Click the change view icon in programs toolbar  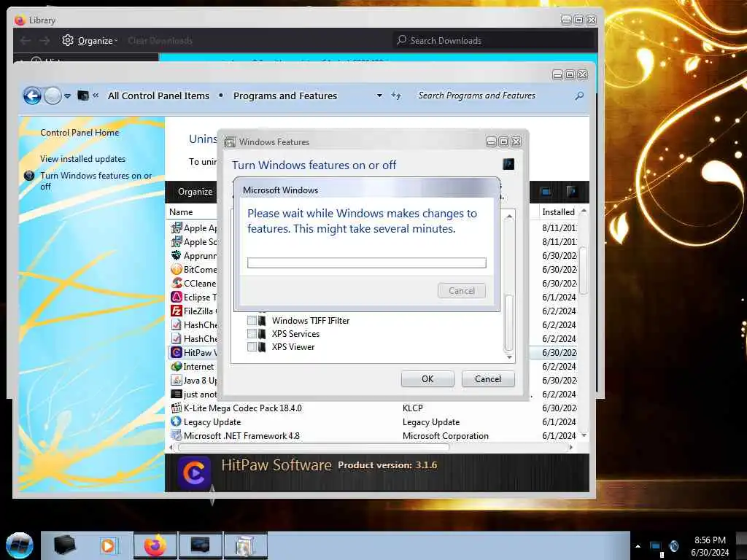(x=546, y=192)
